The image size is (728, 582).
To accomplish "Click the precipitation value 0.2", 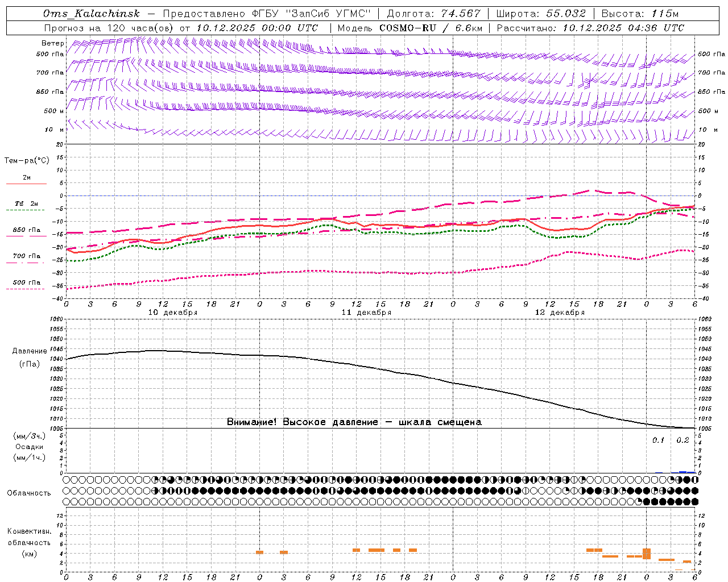I will (x=682, y=440).
